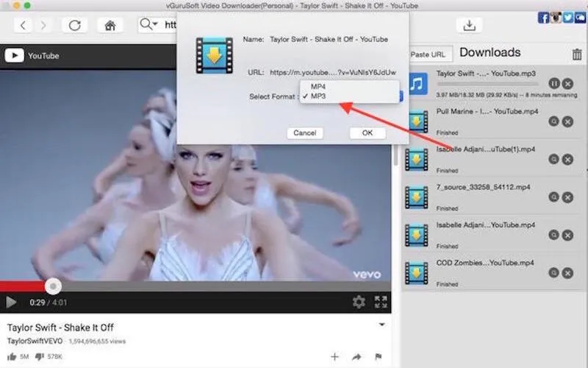This screenshot has width=588, height=368.
Task: Click the Name field Taylor Swift text
Action: [x=329, y=39]
